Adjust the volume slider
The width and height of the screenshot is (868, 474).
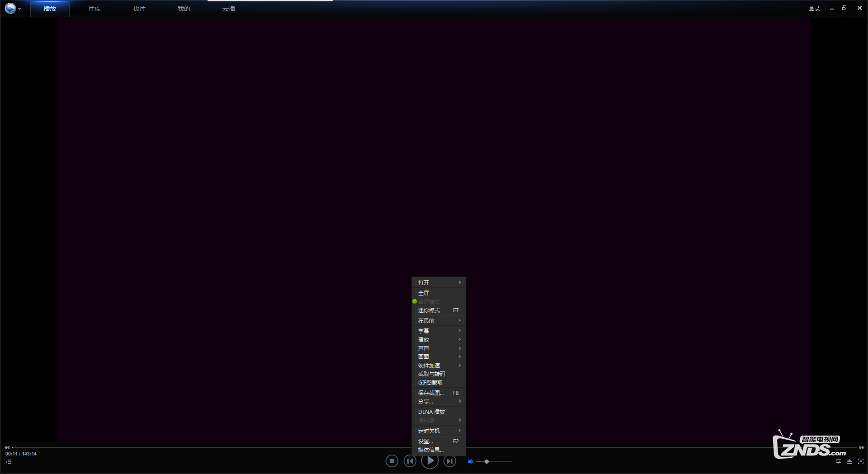click(x=494, y=461)
